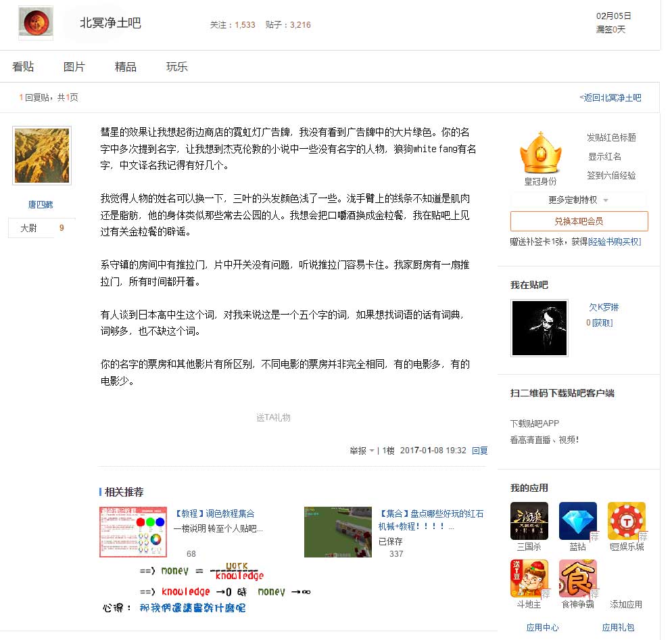Launch the 食神争霸 app icon
The width and height of the screenshot is (672, 640).
tap(578, 578)
